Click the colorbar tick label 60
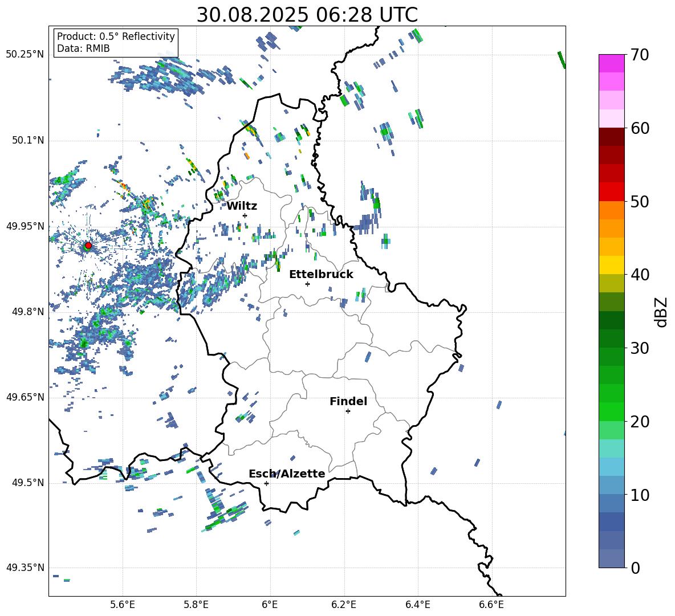This screenshot has height=616, width=675. [x=640, y=128]
